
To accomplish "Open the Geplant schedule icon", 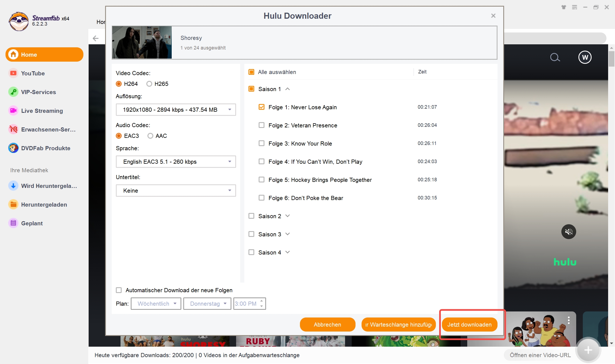I will (13, 223).
